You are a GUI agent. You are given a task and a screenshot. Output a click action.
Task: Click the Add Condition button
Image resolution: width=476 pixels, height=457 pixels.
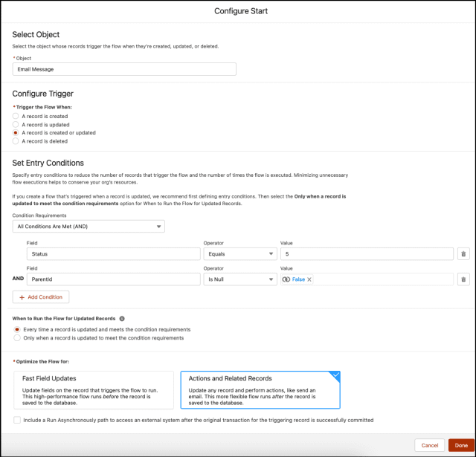(x=41, y=296)
